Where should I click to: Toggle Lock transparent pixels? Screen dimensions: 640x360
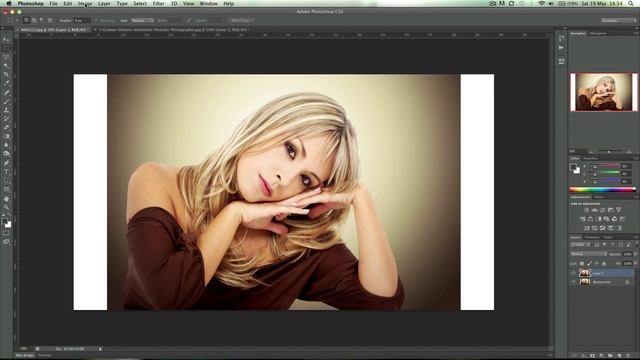(x=582, y=264)
